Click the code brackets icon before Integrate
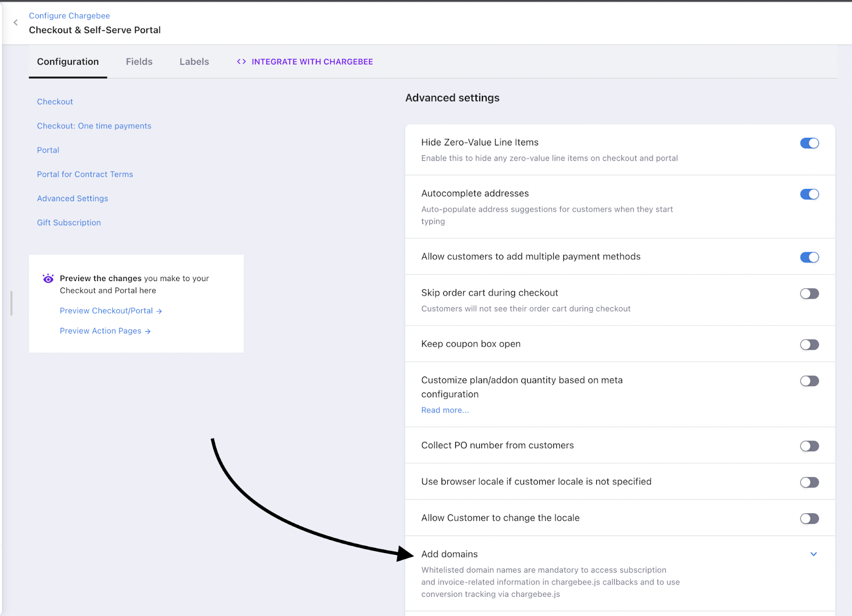Screen dimensions: 852x616 point(241,62)
